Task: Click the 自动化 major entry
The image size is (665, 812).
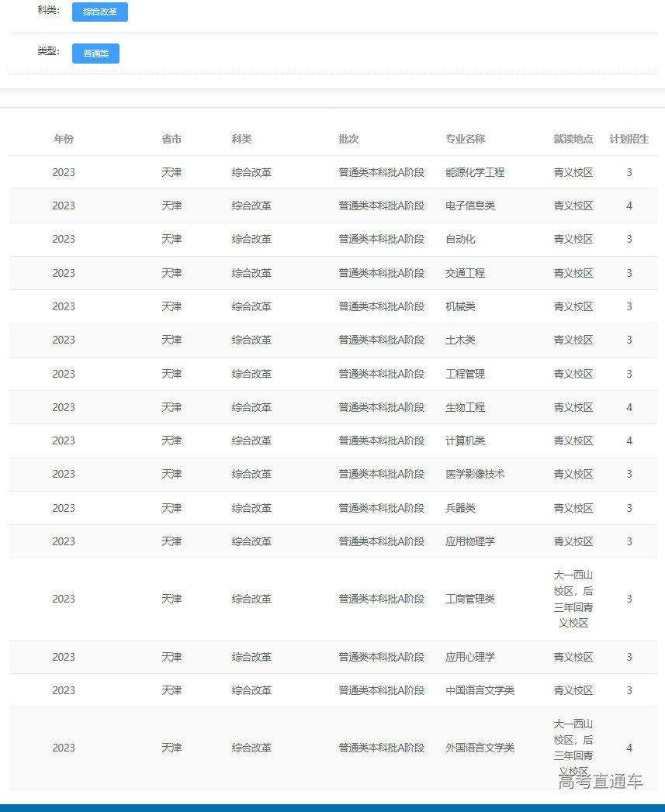Action: pos(460,239)
